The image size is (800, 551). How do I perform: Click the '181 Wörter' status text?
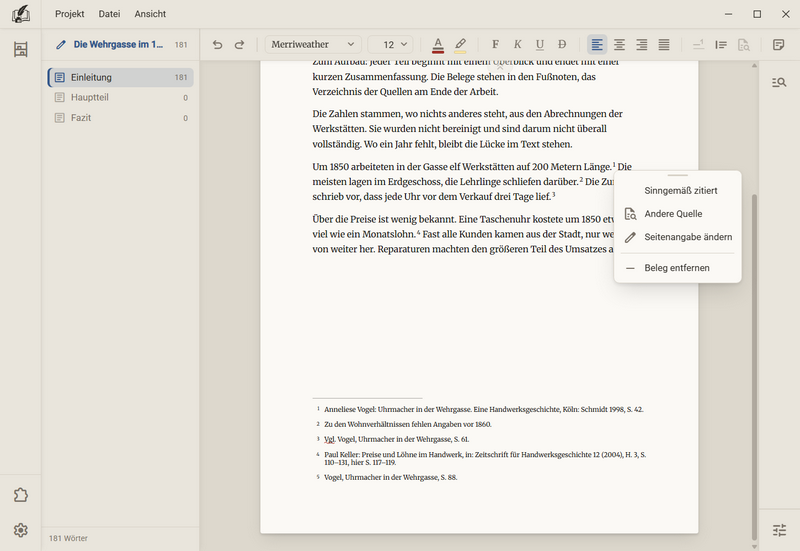[68, 538]
